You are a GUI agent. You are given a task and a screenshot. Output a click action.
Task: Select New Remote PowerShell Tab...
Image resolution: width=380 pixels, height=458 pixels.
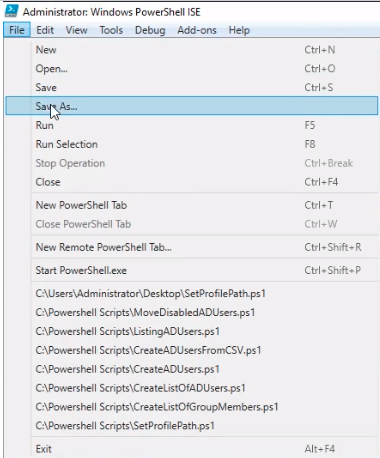click(192, 247)
